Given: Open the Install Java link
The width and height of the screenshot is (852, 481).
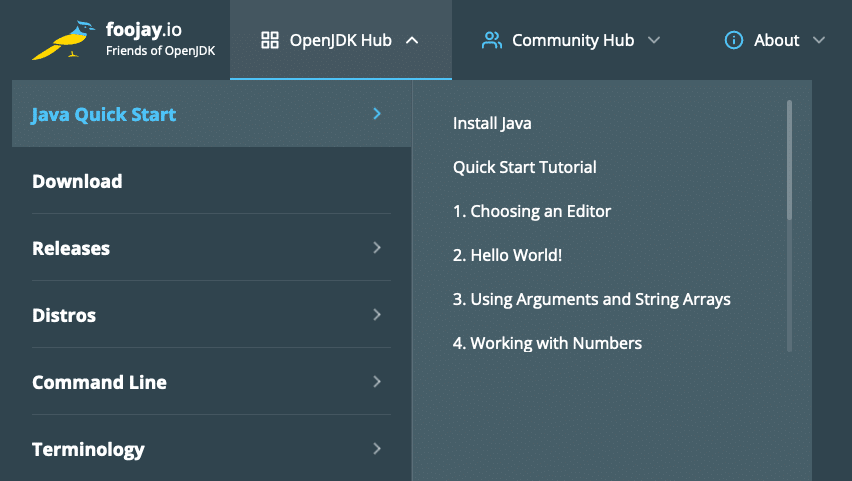Looking at the screenshot, I should pyautogui.click(x=492, y=123).
